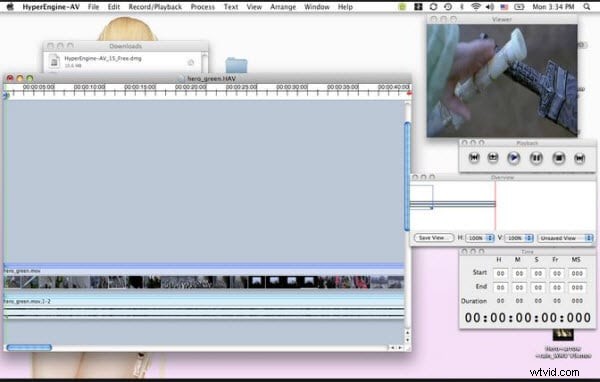This screenshot has height=382, width=600.
Task: Click the End hours field in Time panel
Action: point(501,287)
